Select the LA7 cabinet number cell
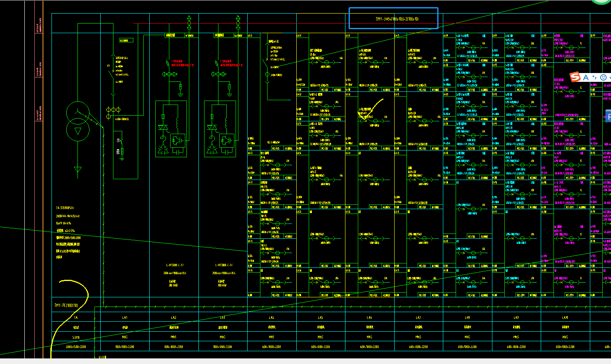 [418, 318]
